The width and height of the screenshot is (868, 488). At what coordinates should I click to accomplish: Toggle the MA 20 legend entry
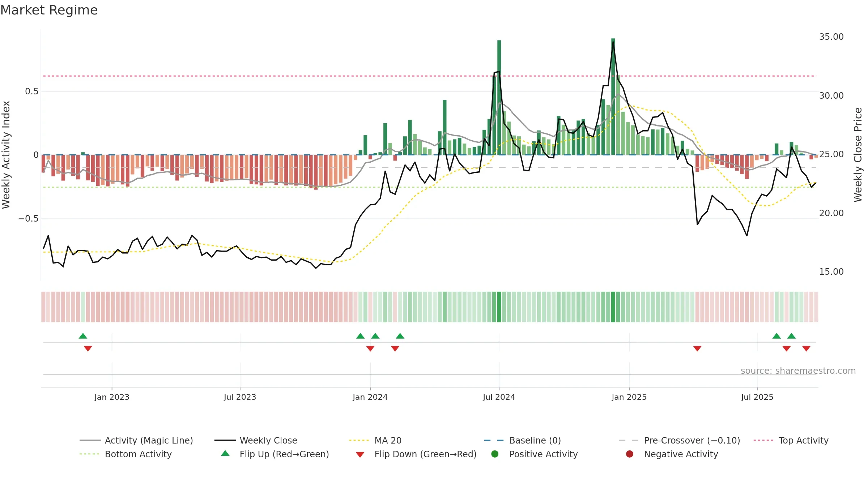point(375,440)
